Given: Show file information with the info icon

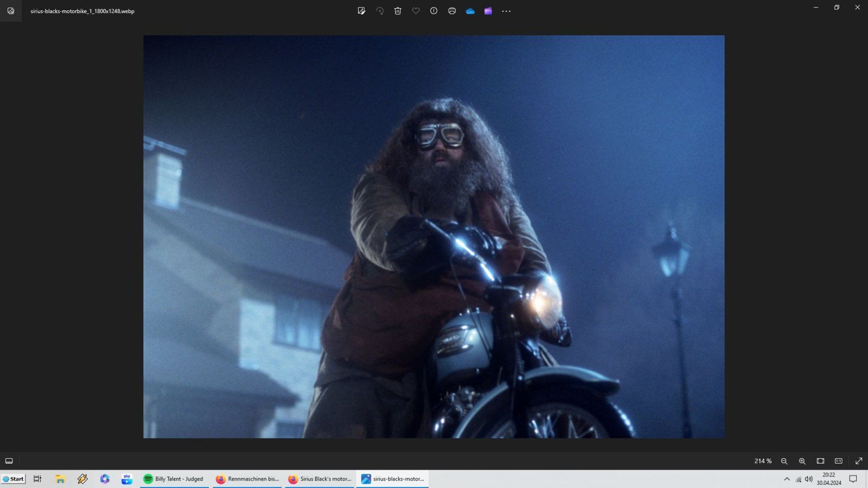Looking at the screenshot, I should tap(433, 11).
